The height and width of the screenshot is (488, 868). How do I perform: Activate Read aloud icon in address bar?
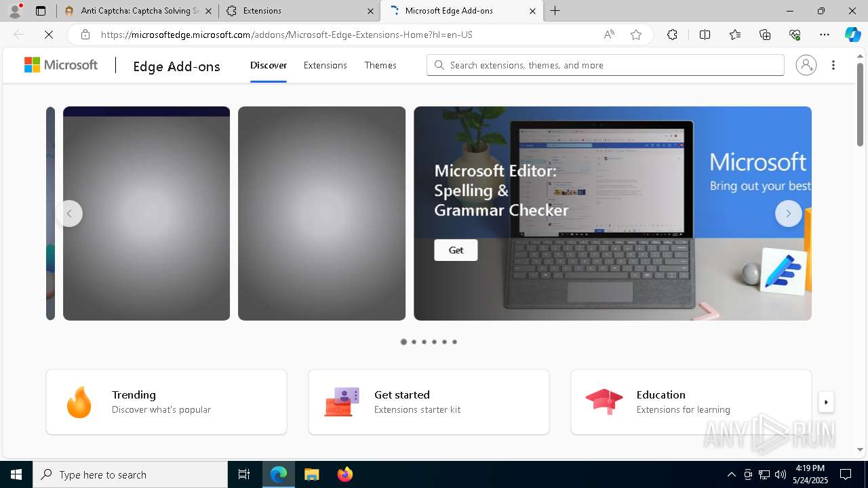(609, 35)
